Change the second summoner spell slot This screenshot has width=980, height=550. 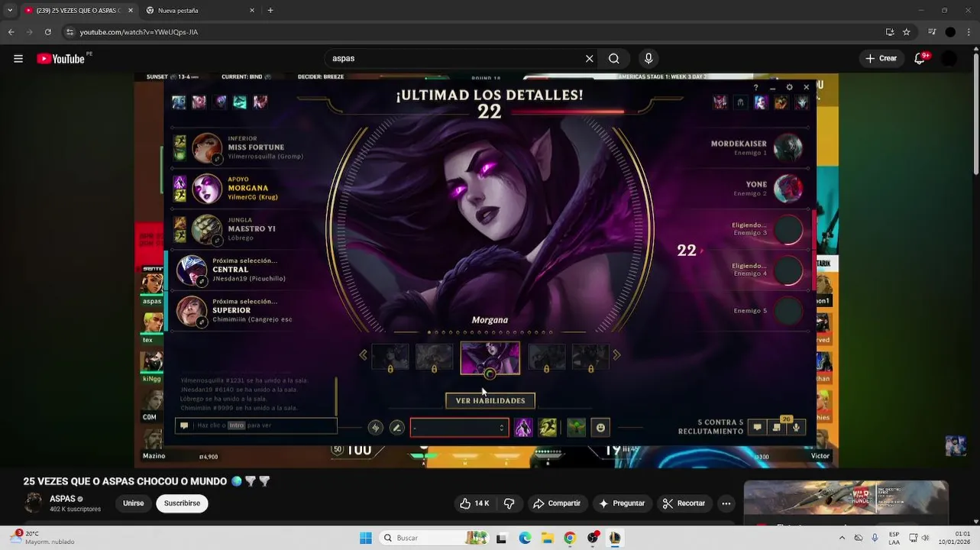coord(548,428)
